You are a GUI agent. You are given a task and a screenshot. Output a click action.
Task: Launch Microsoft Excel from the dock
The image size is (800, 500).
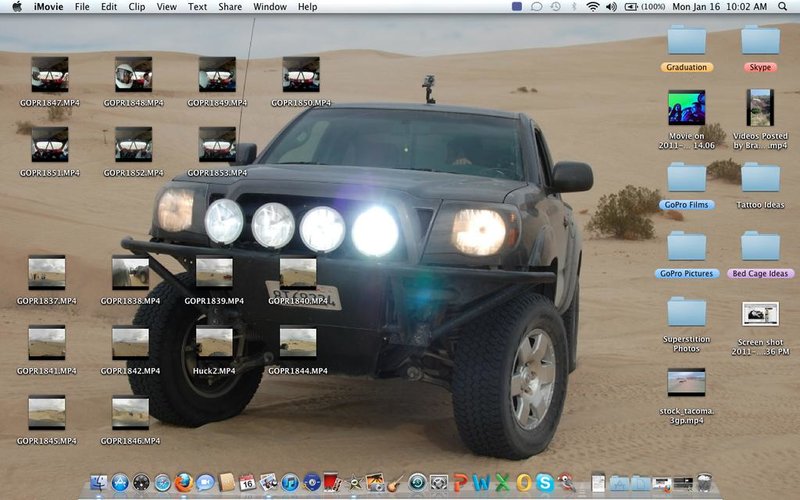[x=503, y=482]
